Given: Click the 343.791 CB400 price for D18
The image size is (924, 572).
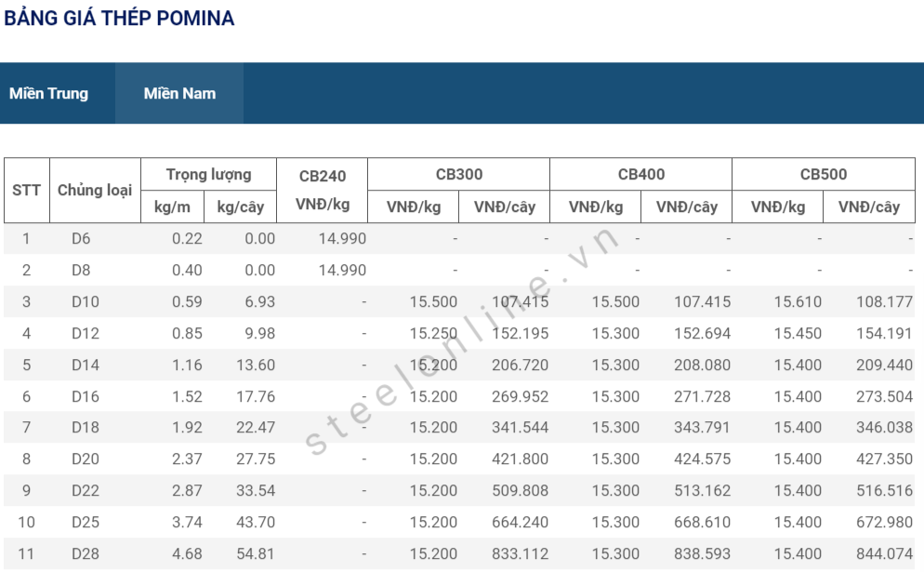Looking at the screenshot, I should pos(702,428).
